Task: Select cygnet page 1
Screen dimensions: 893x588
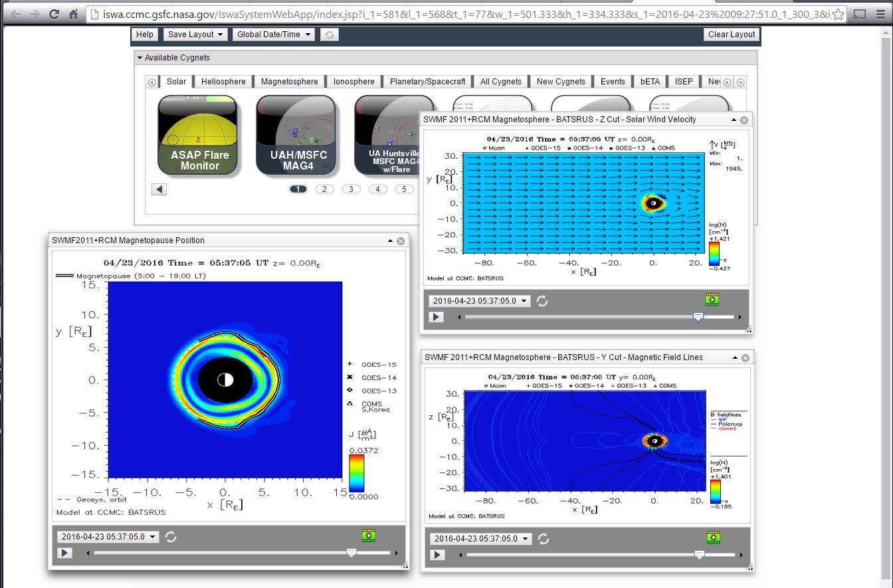Action: [x=298, y=189]
